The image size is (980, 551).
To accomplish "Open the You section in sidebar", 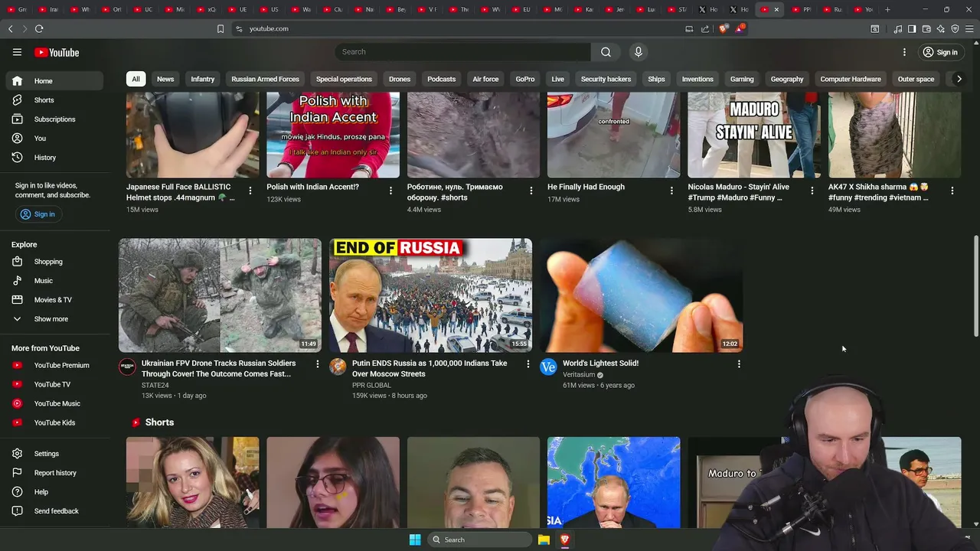I will (x=54, y=139).
